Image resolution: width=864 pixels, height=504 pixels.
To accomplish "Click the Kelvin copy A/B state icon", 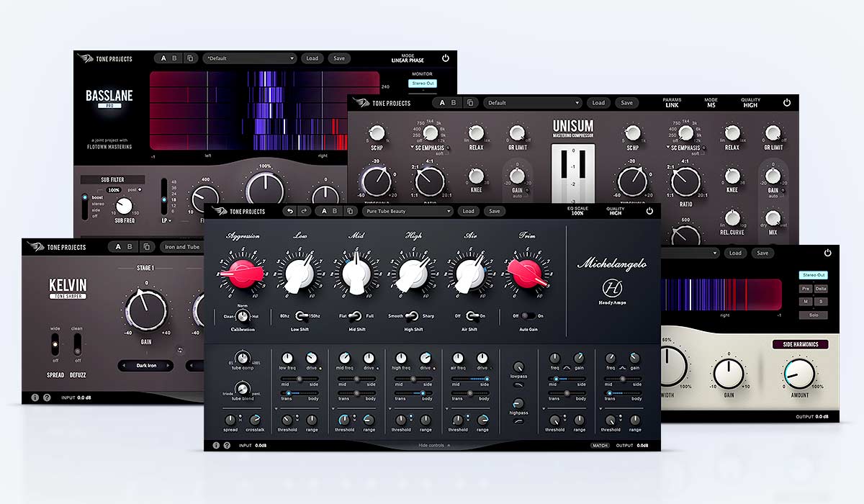I will coord(146,247).
